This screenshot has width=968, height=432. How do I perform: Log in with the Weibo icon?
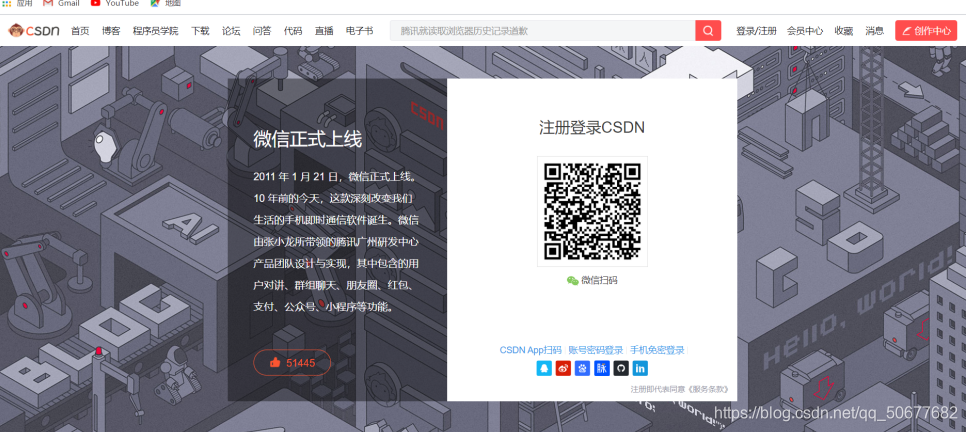[x=563, y=368]
